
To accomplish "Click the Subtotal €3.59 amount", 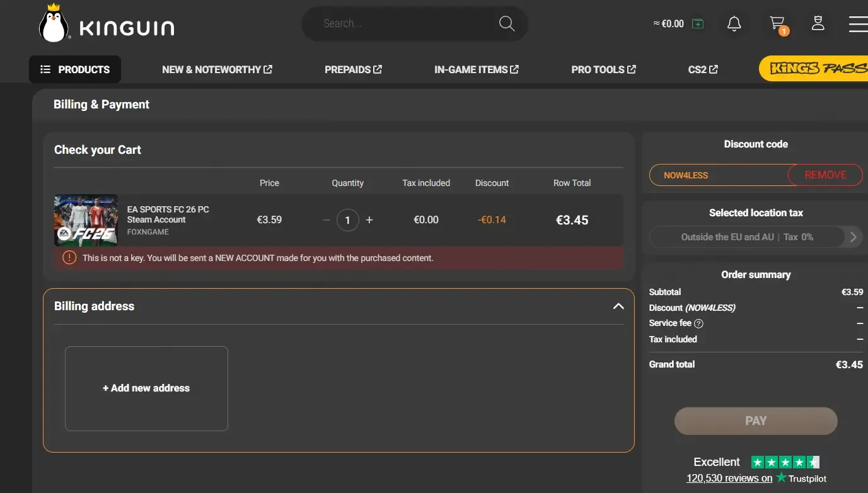I will pyautogui.click(x=852, y=292).
